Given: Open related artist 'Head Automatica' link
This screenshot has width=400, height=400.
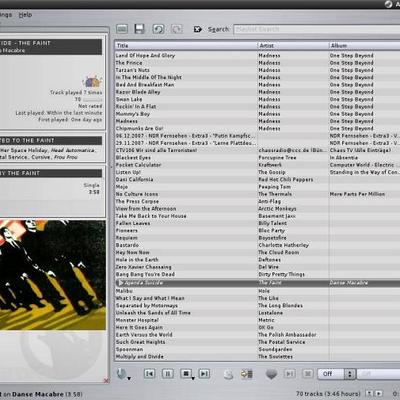Looking at the screenshot, I should click(73, 150).
